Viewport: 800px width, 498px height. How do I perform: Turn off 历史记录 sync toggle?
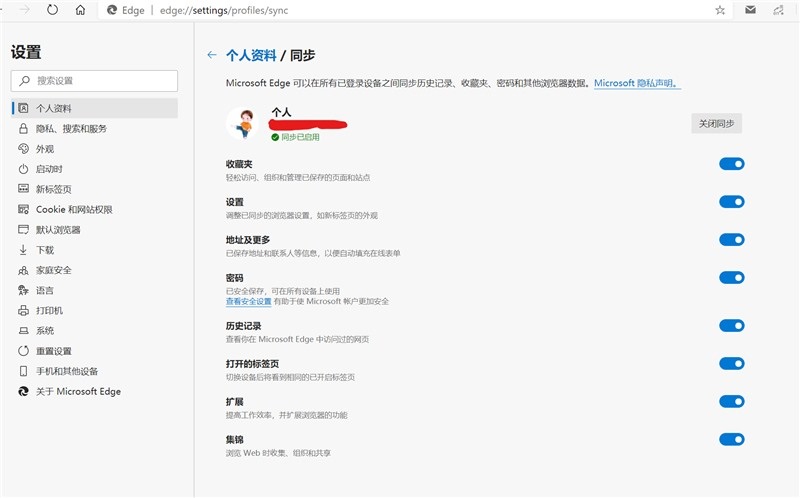(732, 326)
